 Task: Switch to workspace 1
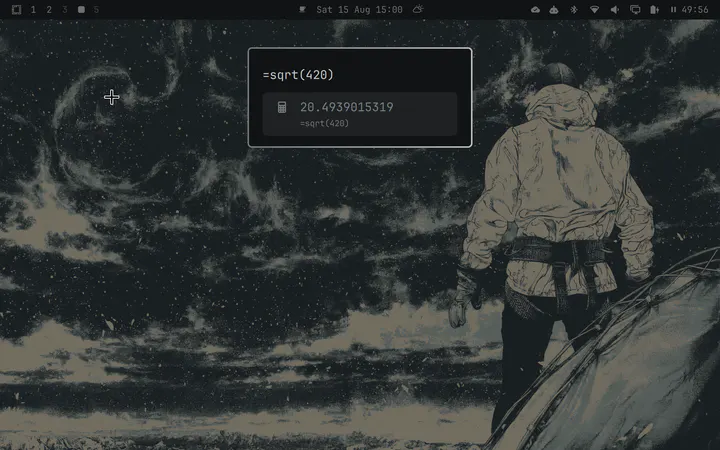tap(33, 10)
